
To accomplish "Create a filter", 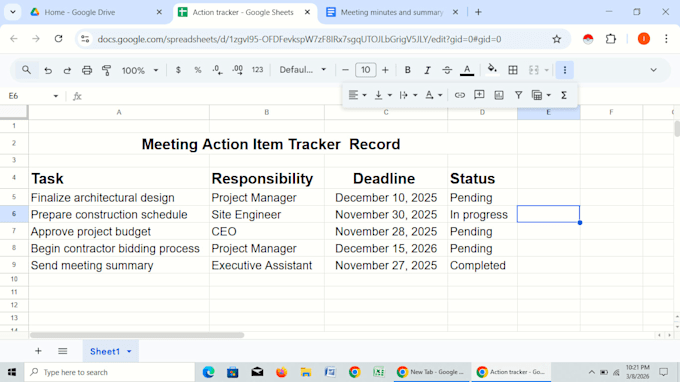I will (x=518, y=95).
